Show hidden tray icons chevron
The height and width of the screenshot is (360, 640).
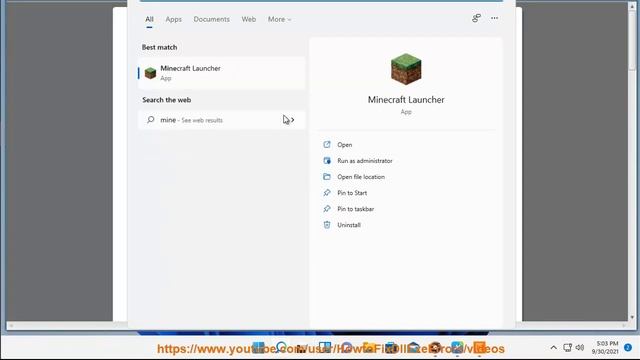[553, 348]
